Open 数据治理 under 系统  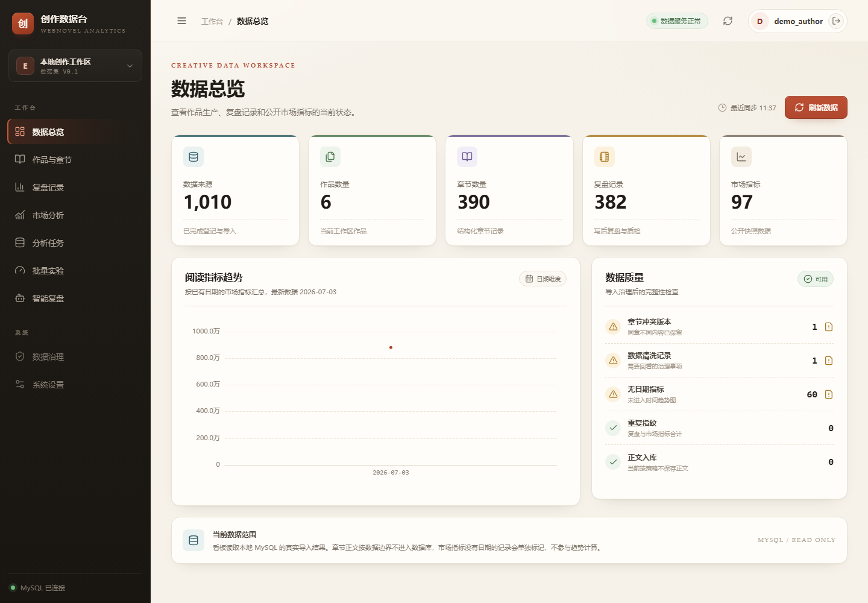[75, 357]
